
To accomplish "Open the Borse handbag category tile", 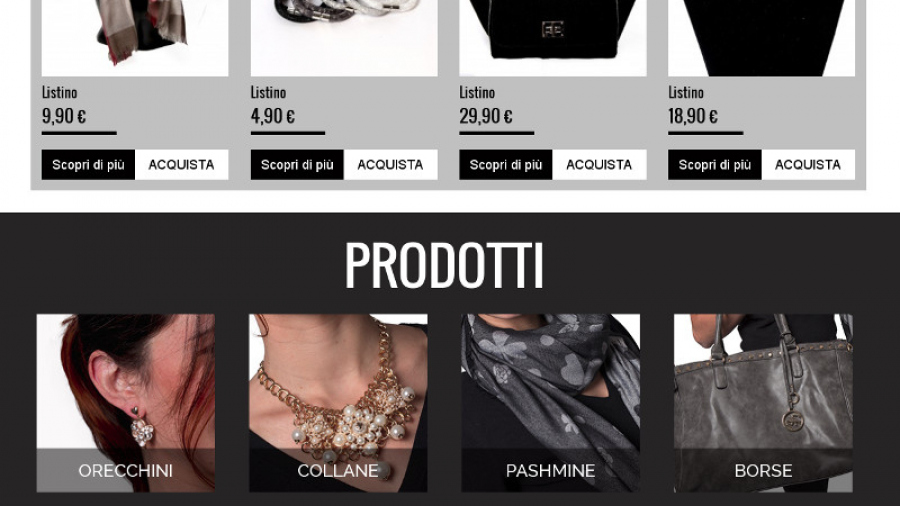I will click(x=763, y=403).
